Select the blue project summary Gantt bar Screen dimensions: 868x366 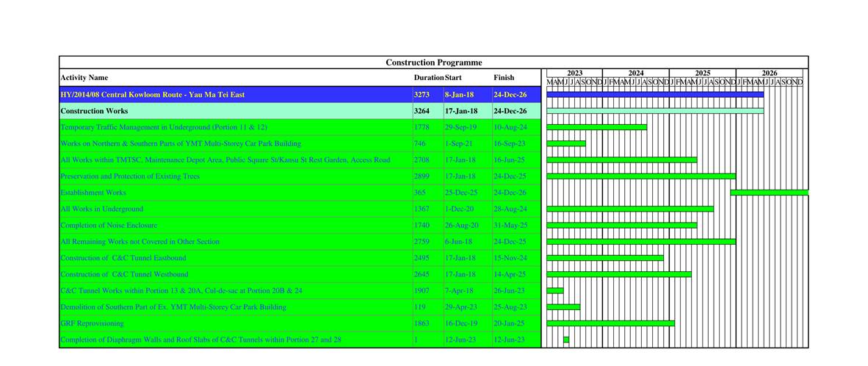[655, 94]
